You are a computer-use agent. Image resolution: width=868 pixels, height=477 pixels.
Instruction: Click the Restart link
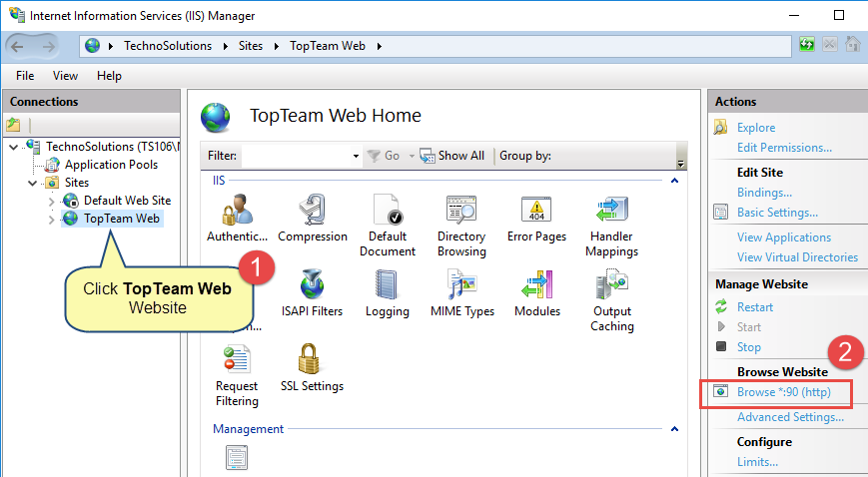[x=755, y=307]
